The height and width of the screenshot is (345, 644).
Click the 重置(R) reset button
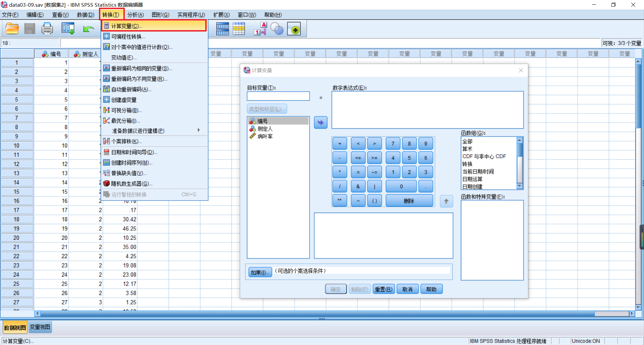pyautogui.click(x=384, y=289)
